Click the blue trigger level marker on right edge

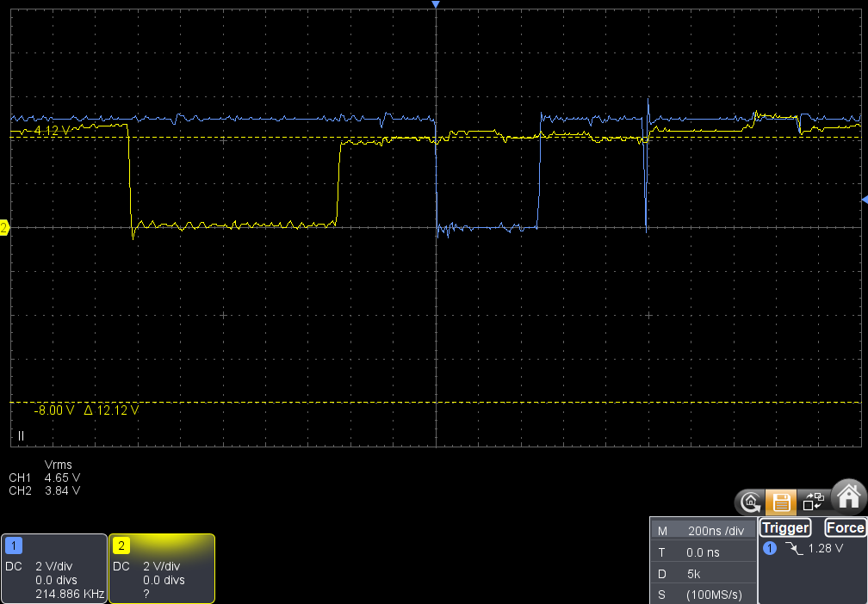click(x=864, y=200)
